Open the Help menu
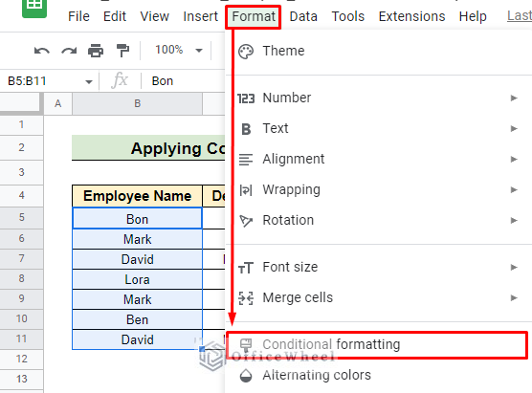This screenshot has width=532, height=393. tap(473, 16)
